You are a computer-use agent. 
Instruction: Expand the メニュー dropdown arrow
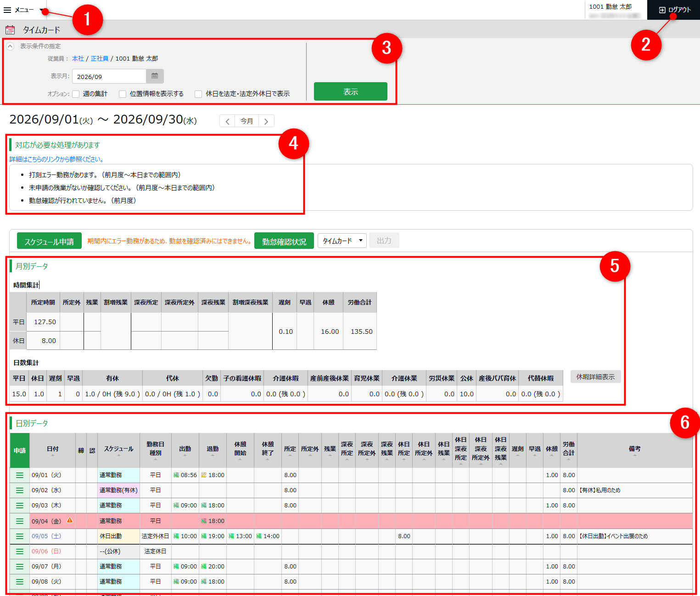pos(41,10)
